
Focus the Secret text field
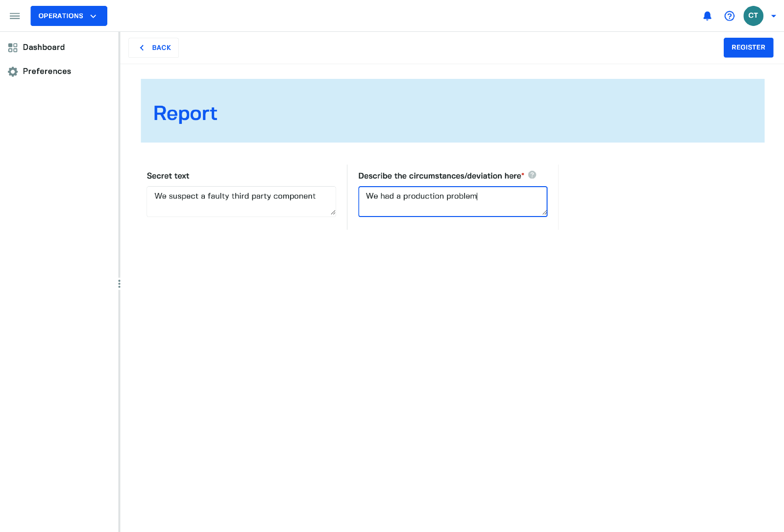[x=241, y=201]
